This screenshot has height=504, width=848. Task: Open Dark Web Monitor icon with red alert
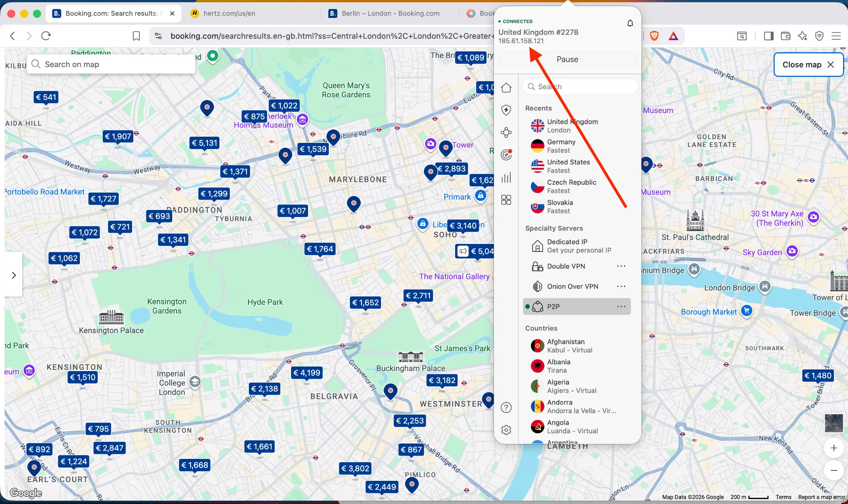coord(506,154)
